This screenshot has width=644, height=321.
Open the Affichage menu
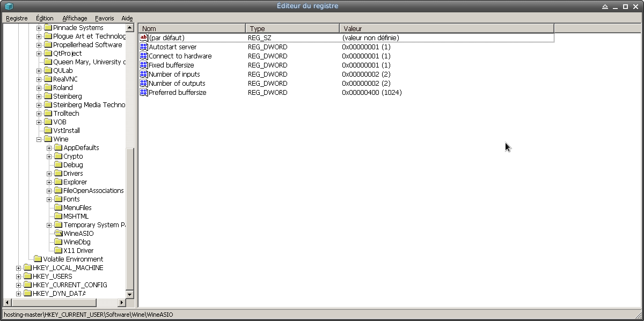75,18
